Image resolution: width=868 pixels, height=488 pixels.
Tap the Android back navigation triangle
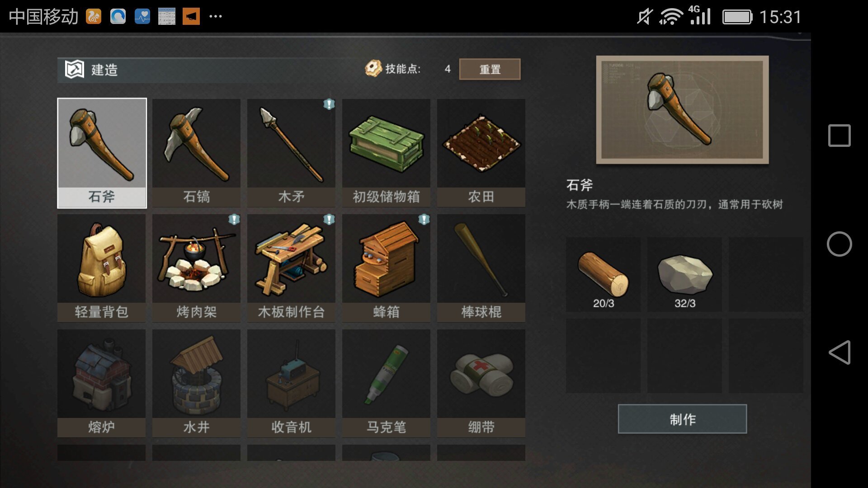click(x=840, y=352)
